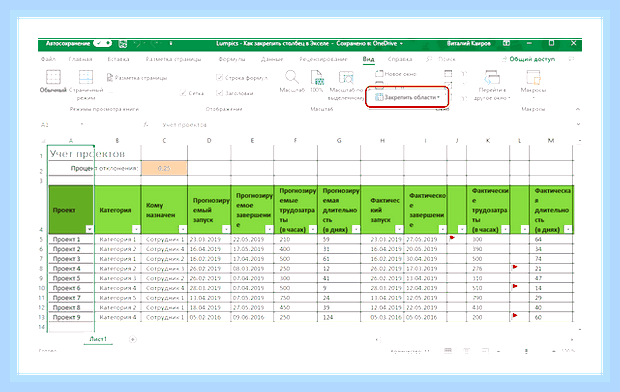Open filter dropdown in Проект header
This screenshot has width=620, height=392.
[x=89, y=229]
